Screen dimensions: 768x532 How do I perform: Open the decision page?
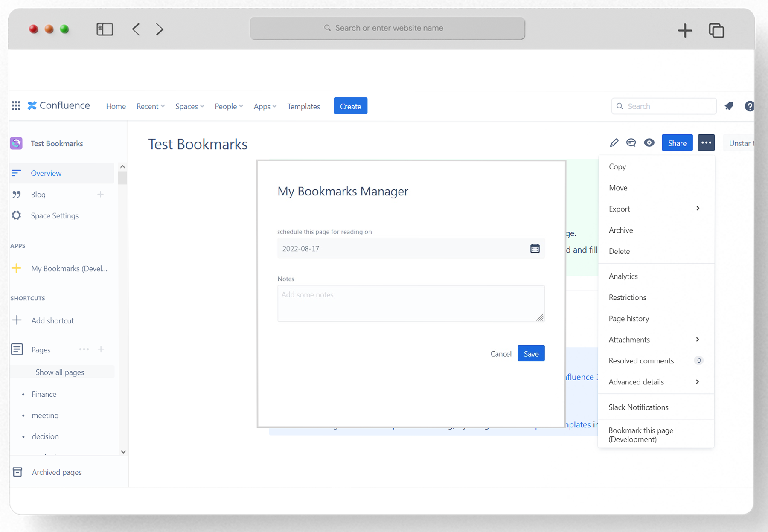pos(45,436)
